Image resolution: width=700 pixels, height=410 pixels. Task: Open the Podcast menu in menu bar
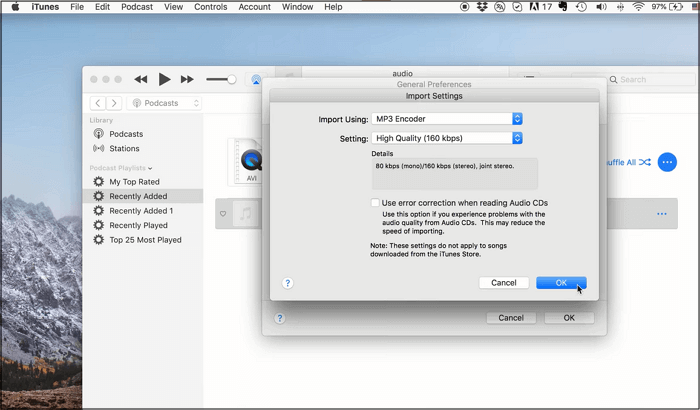click(137, 7)
